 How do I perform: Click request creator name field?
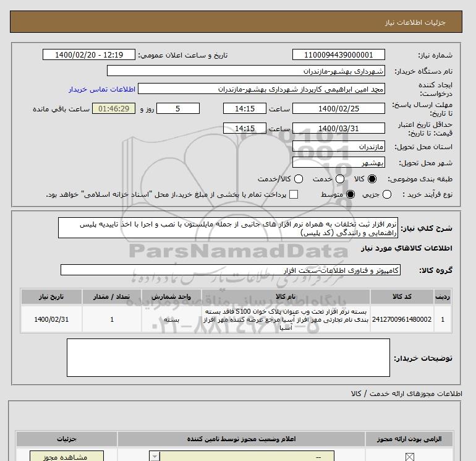tap(261, 89)
